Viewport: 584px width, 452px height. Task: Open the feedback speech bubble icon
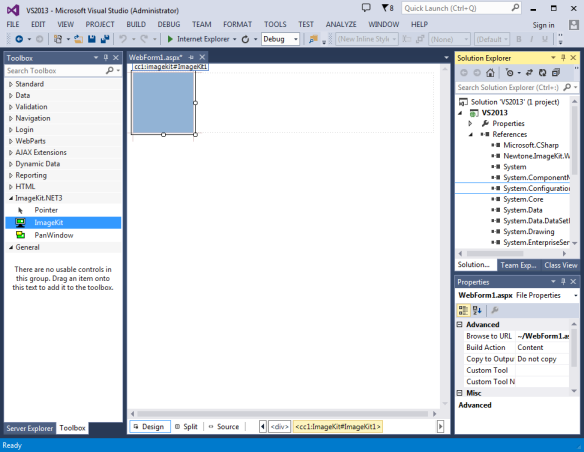click(x=366, y=8)
